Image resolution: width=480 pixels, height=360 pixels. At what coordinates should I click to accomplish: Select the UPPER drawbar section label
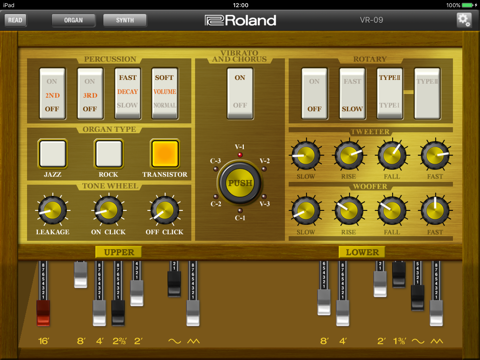[x=119, y=252]
